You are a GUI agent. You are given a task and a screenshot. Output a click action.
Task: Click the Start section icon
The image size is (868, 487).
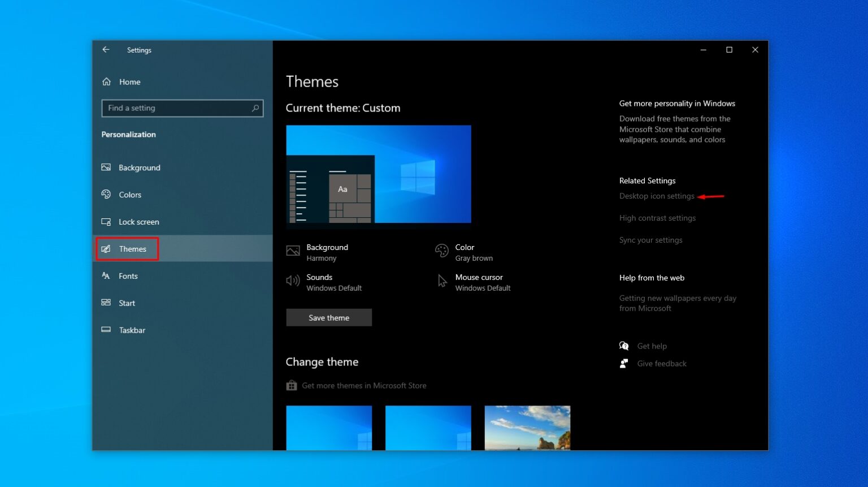click(106, 303)
